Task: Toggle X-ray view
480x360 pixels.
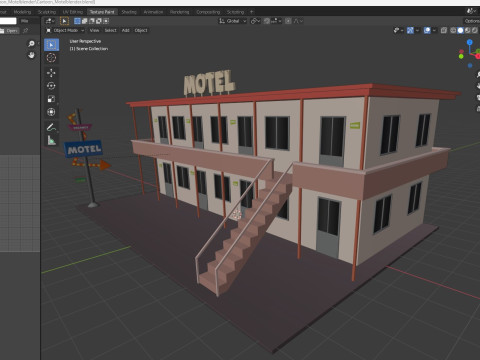Action: [x=444, y=30]
